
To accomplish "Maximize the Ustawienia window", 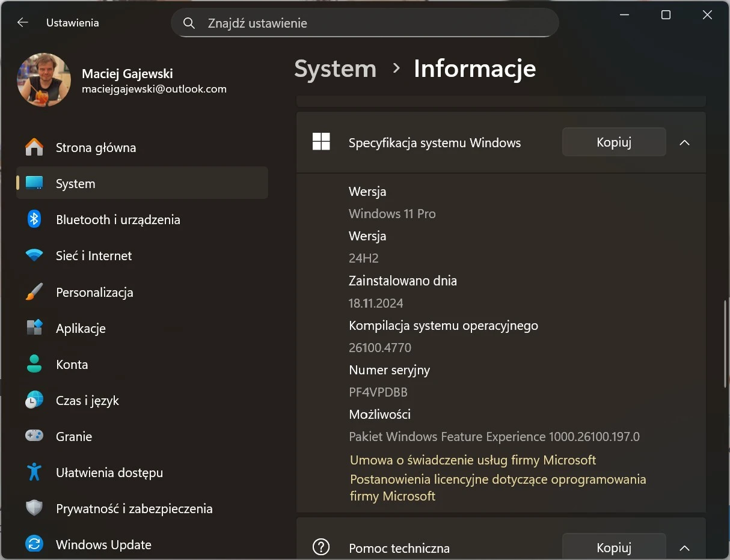I will point(666,15).
